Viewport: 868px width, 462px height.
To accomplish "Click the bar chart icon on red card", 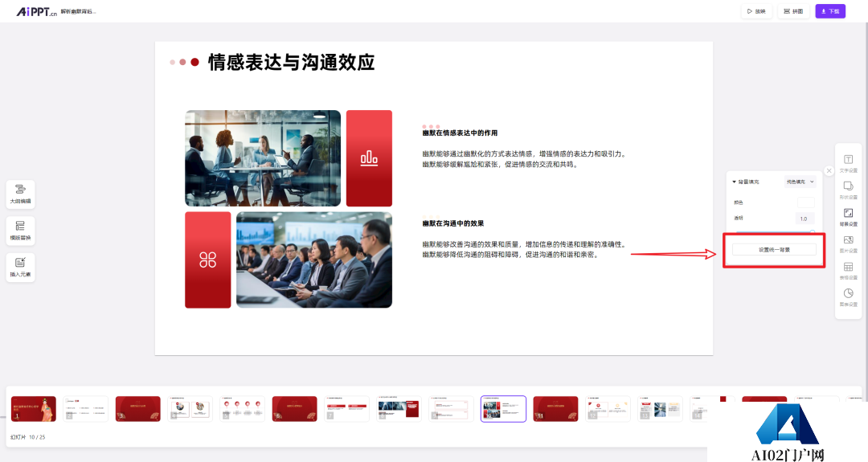I will (369, 158).
